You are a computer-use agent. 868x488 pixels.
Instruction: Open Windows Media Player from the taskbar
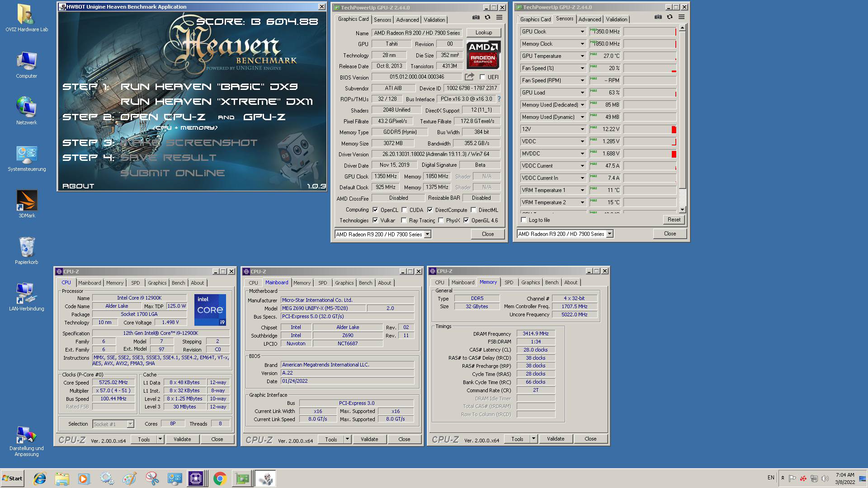[x=84, y=478]
